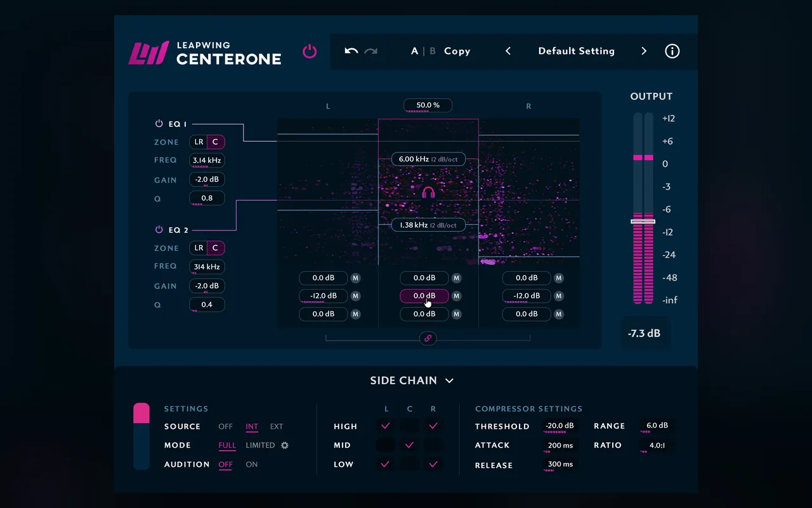
Task: Click the Copy button
Action: [457, 51]
